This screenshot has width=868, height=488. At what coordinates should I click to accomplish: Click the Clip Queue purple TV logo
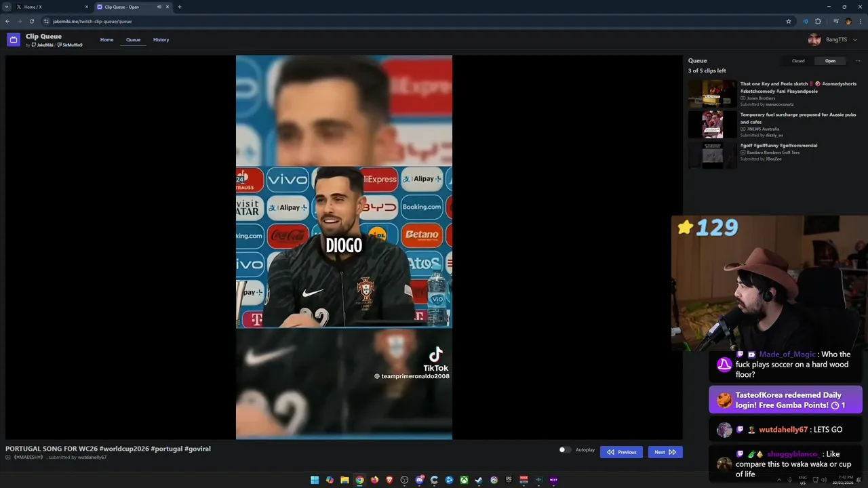14,40
